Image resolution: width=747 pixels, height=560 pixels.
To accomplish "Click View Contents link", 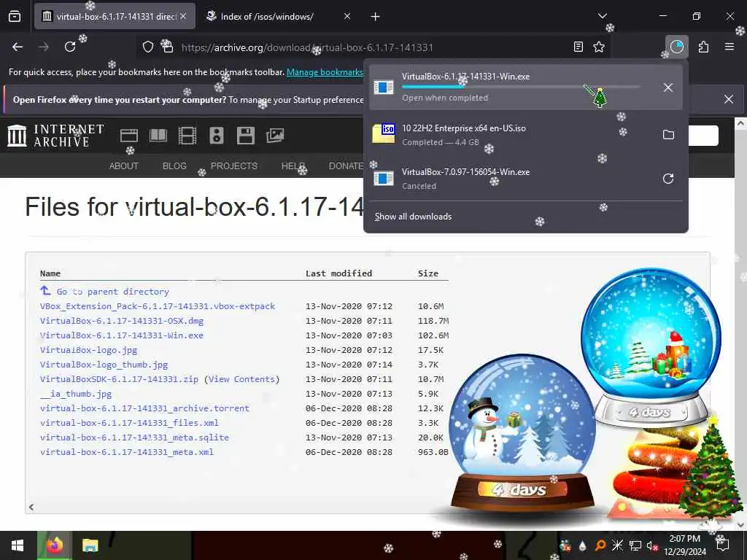I will pyautogui.click(x=241, y=379).
